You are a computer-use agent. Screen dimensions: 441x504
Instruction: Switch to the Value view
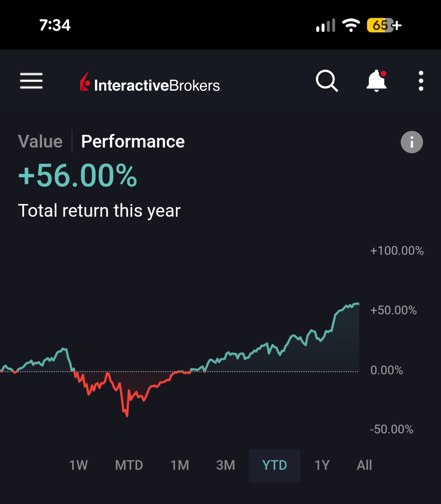pyautogui.click(x=40, y=141)
